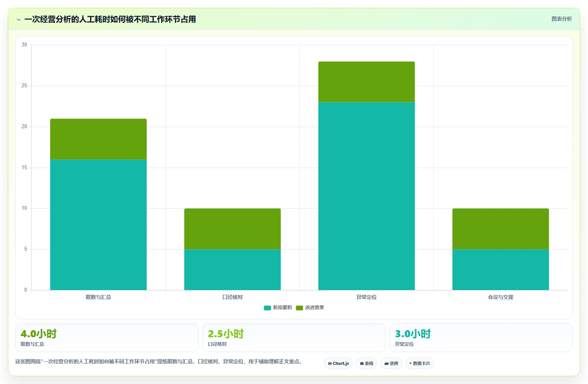Click the description sentence starting with 这张图围绕
The height and width of the screenshot is (384, 588).
[159, 362]
